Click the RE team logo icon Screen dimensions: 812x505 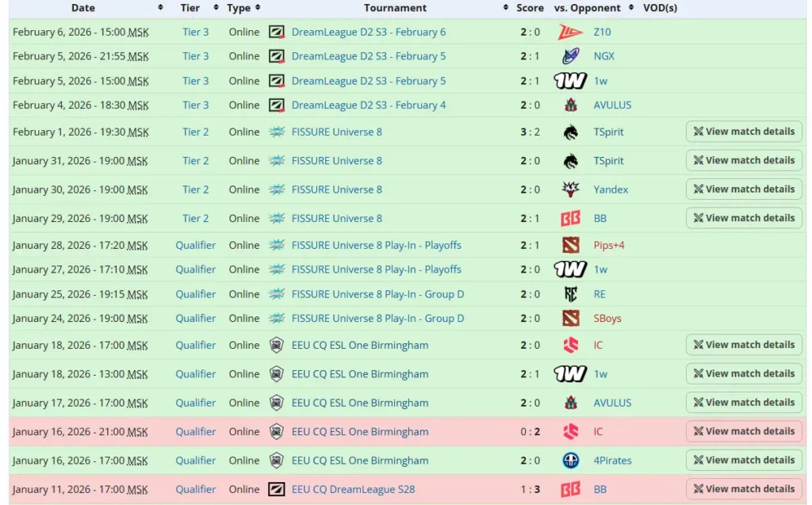point(570,294)
